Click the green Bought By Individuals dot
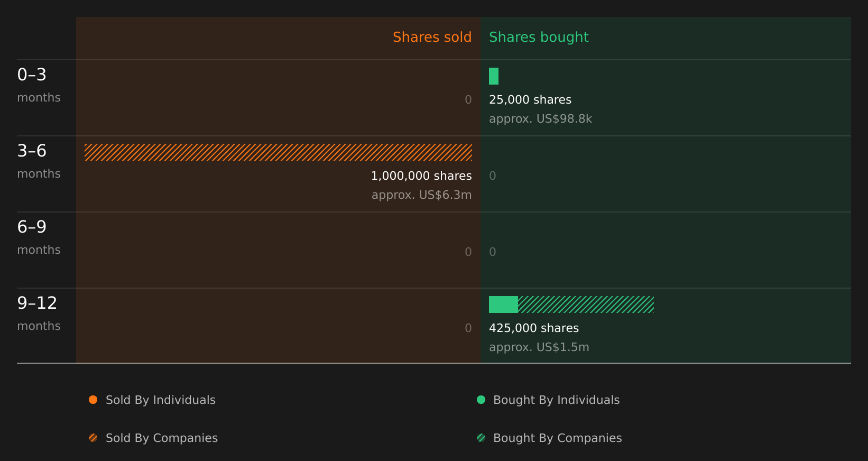The width and height of the screenshot is (868, 461). coord(481,400)
